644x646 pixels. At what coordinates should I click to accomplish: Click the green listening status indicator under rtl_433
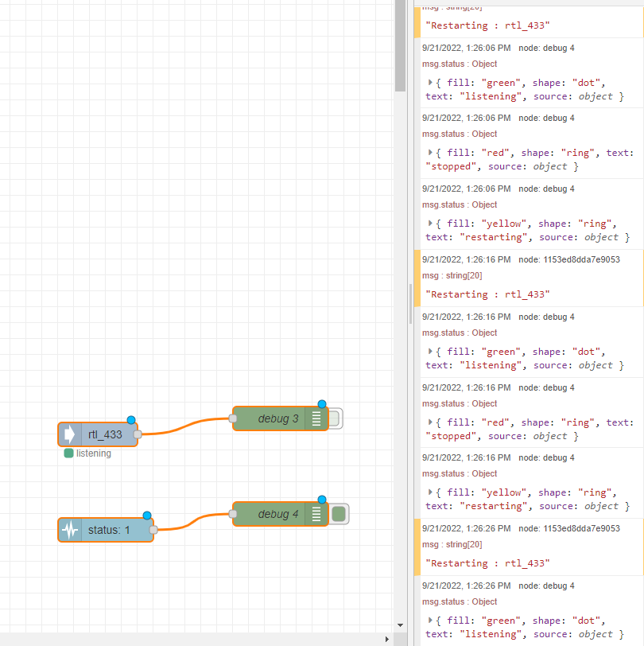click(x=68, y=453)
